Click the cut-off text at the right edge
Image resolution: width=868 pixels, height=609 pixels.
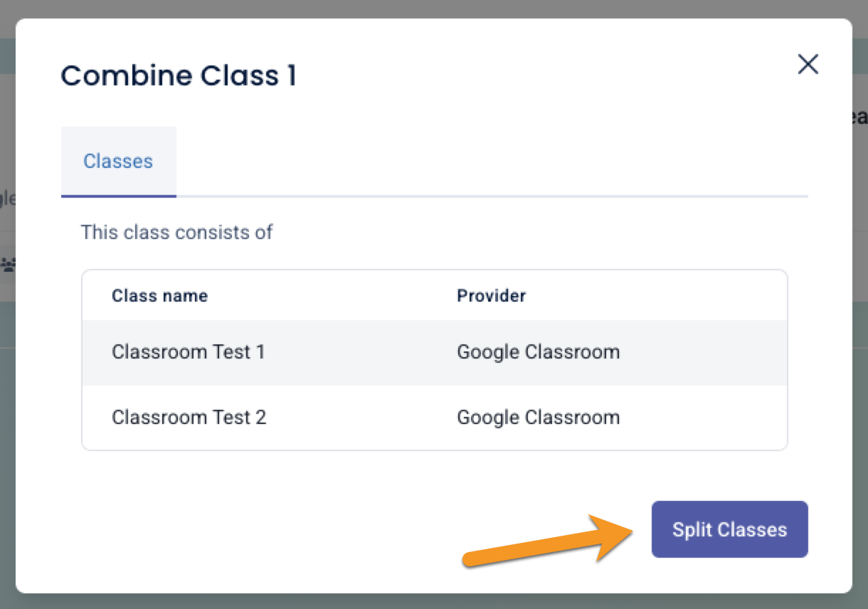859,117
